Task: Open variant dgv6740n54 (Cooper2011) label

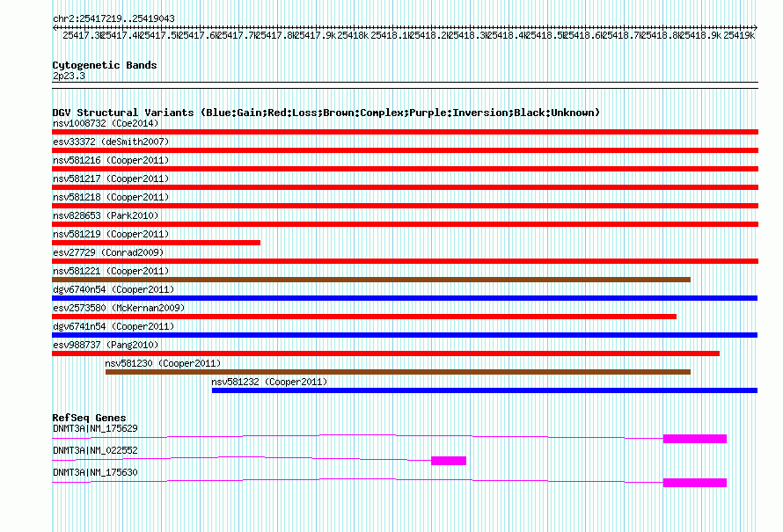Action: 113,289
